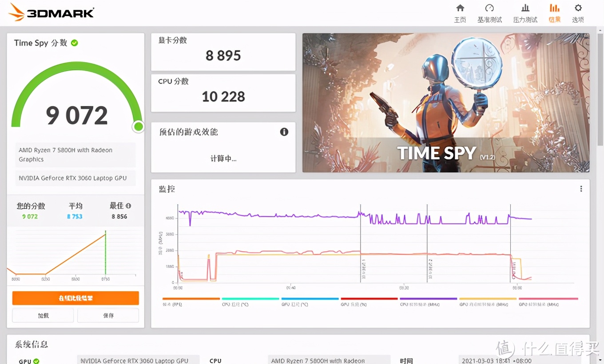Image resolution: width=604 pixels, height=364 pixels.
Task: Select the orange 结果 results icon
Action: (554, 12)
